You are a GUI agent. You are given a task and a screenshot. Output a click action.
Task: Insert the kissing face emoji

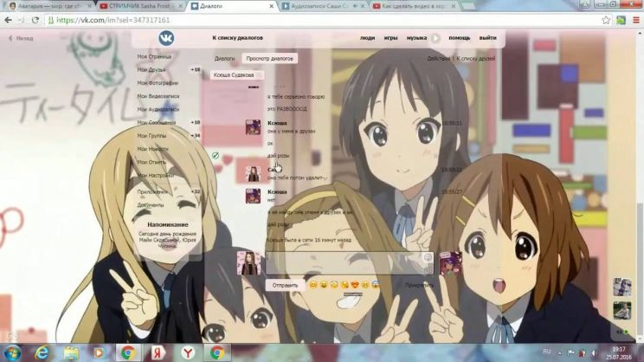click(x=345, y=285)
